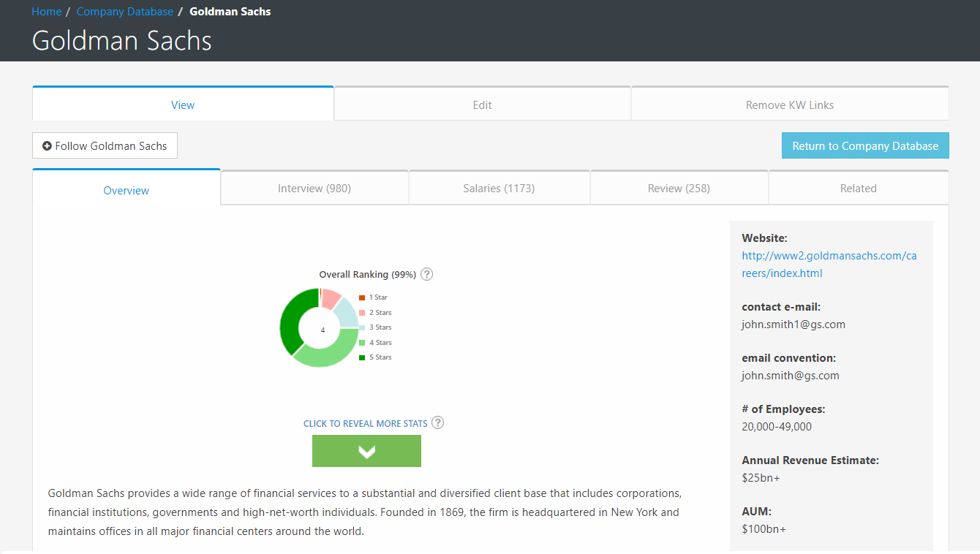
Task: Open Company Database breadcrumb link
Action: pyautogui.click(x=125, y=12)
